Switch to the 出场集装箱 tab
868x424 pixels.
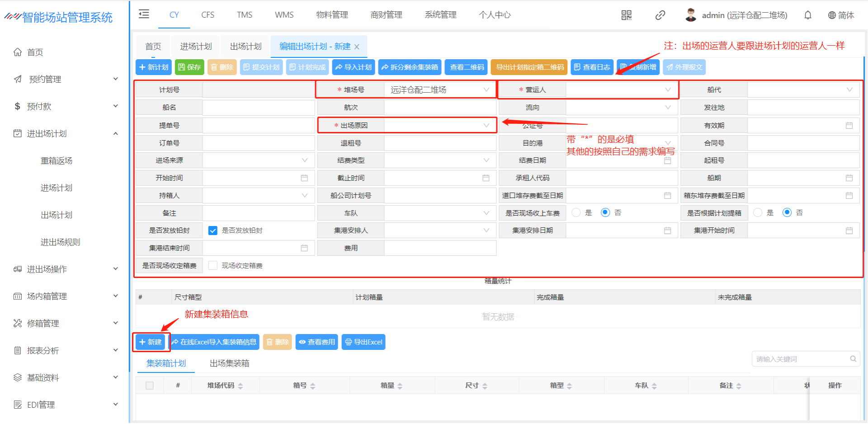[x=229, y=363]
